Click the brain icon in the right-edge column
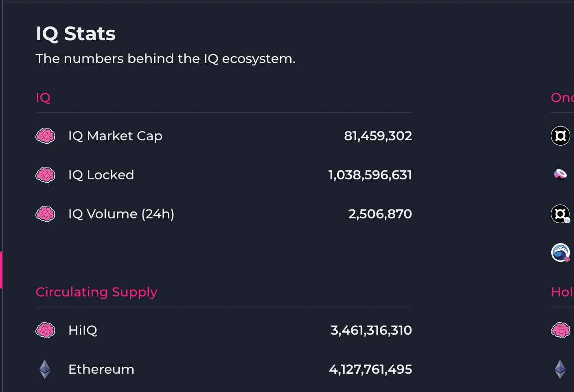Screen dimensions: 574x392 click(x=561, y=330)
